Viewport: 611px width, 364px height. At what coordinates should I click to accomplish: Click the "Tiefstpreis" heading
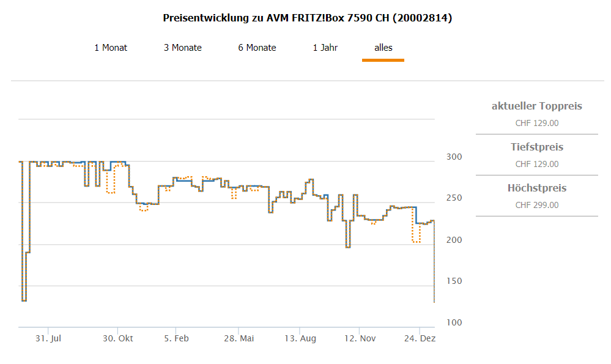(536, 147)
